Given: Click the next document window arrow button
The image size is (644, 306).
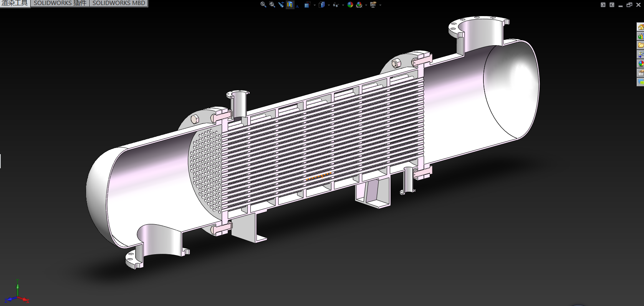Looking at the screenshot, I should tap(612, 5).
